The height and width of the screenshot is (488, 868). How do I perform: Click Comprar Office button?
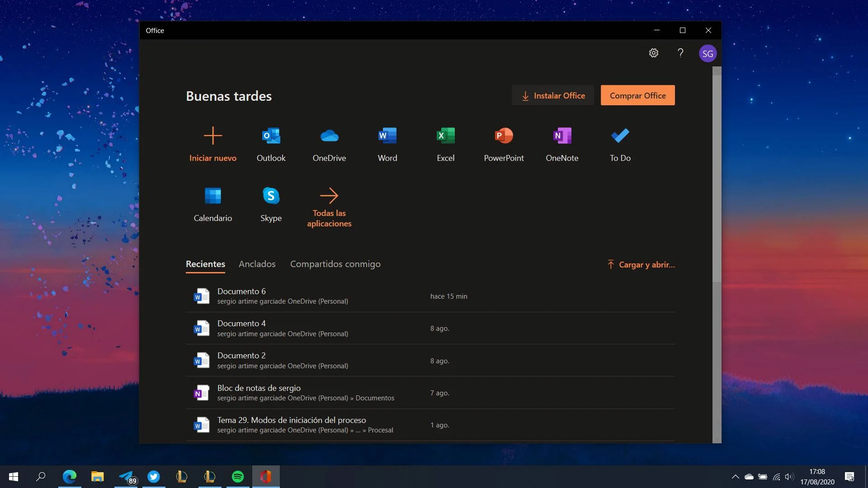point(637,95)
